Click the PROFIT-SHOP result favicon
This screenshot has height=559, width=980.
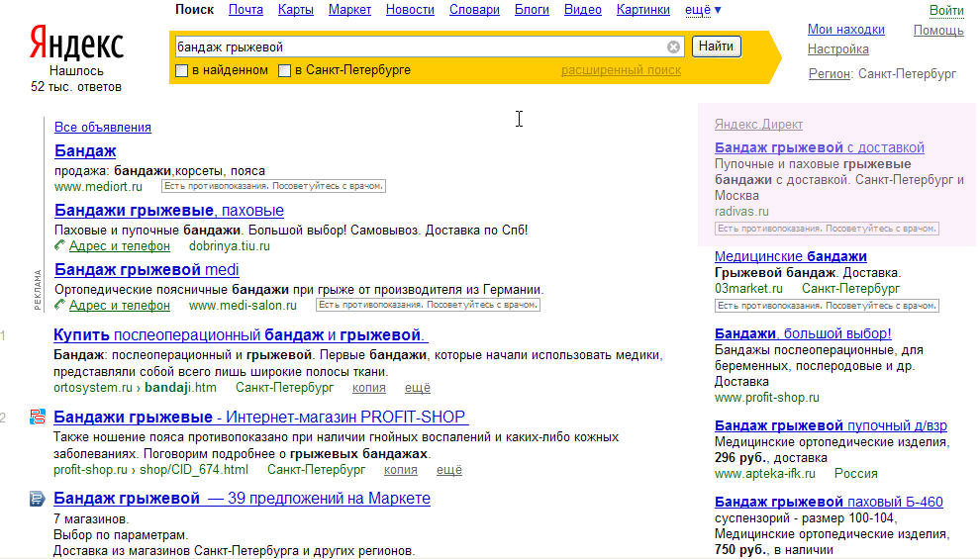[38, 417]
